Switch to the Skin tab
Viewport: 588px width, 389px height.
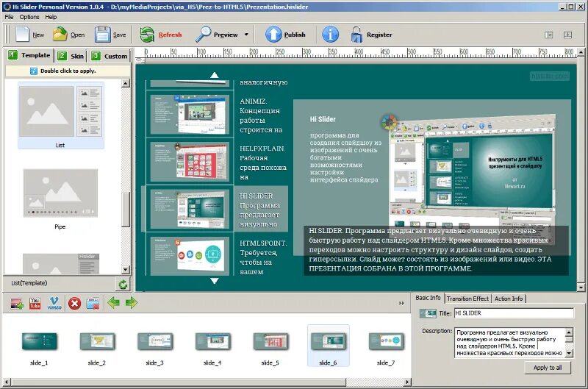pos(71,57)
